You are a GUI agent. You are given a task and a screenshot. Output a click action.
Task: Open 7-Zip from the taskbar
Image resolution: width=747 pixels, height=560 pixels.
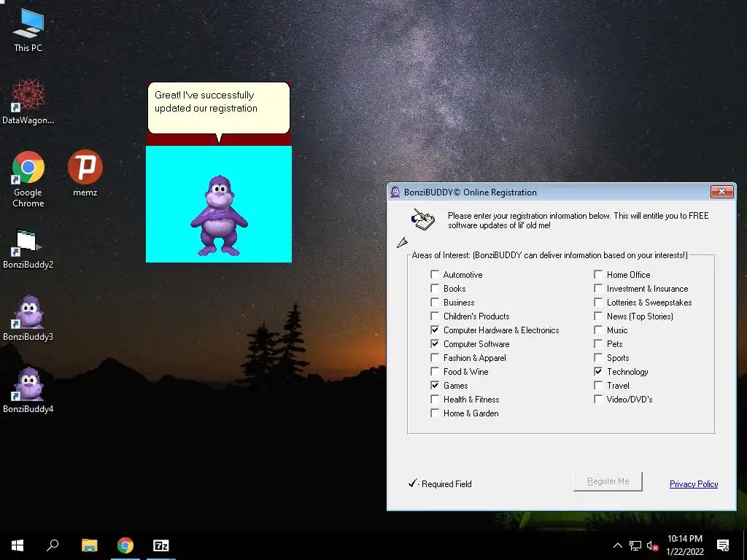point(161,545)
